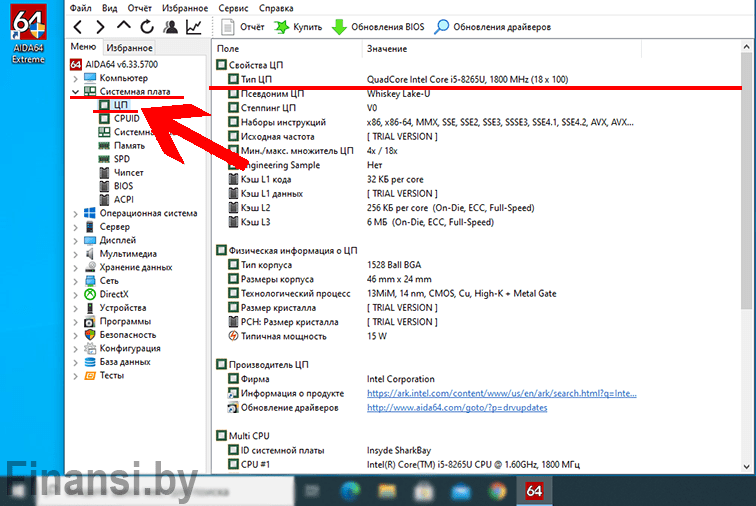Open Microsoft Edge from the taskbar
Screen dimensions: 756x506
pyautogui.click(x=350, y=491)
